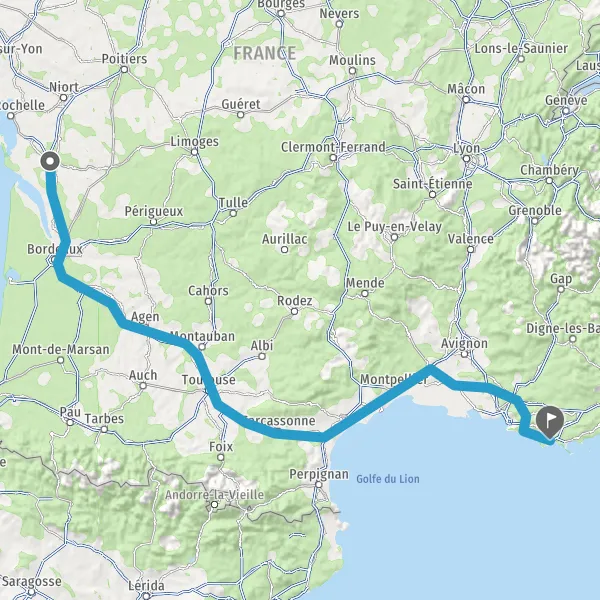Select the Avignon city label
The width and height of the screenshot is (600, 600).
[x=464, y=343]
